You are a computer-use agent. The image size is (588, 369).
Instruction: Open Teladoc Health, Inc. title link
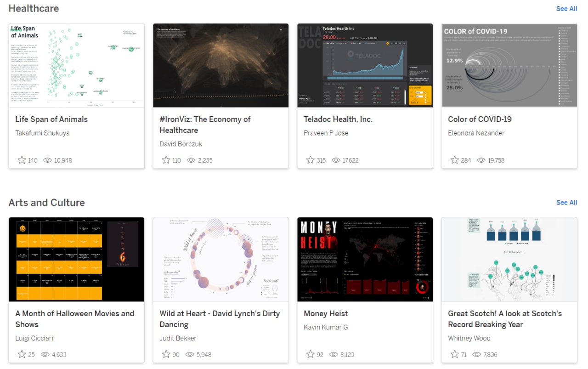pos(338,119)
